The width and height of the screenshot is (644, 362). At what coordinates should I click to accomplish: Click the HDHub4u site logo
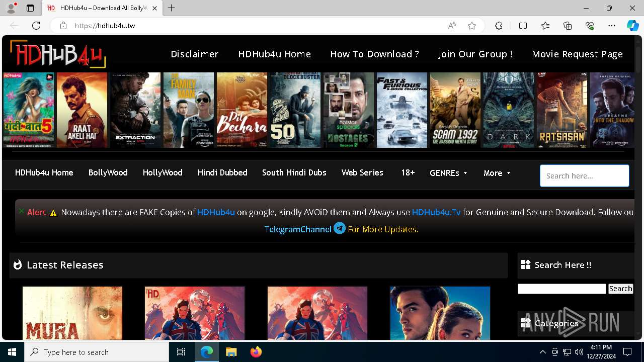(58, 54)
